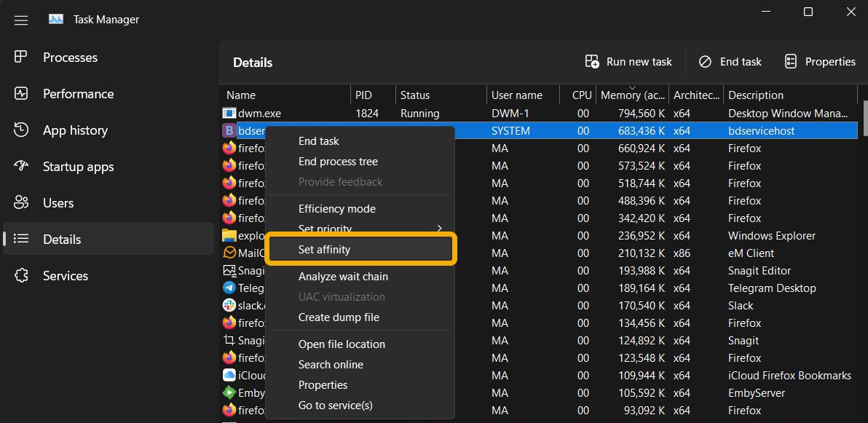Screen dimensions: 868x423
Task: Select Efficiency mode from the context menu
Action: point(337,208)
